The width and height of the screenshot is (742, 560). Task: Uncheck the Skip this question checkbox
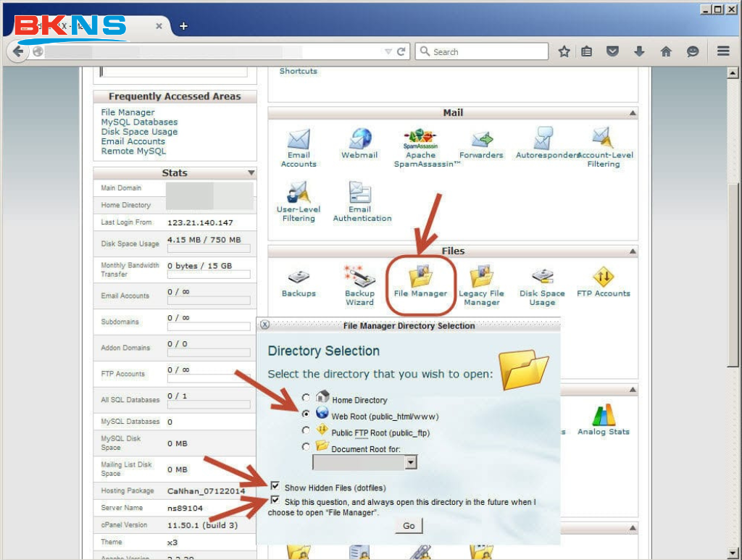(x=275, y=500)
